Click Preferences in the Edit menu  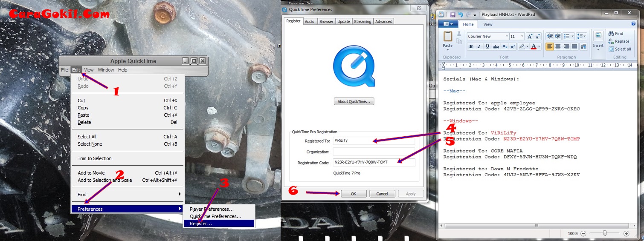[x=128, y=209]
